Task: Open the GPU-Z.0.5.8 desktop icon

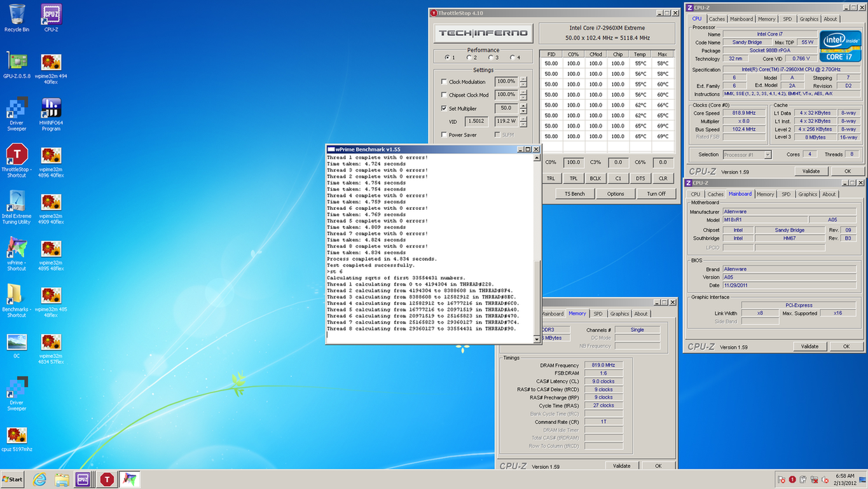Action: (x=17, y=65)
